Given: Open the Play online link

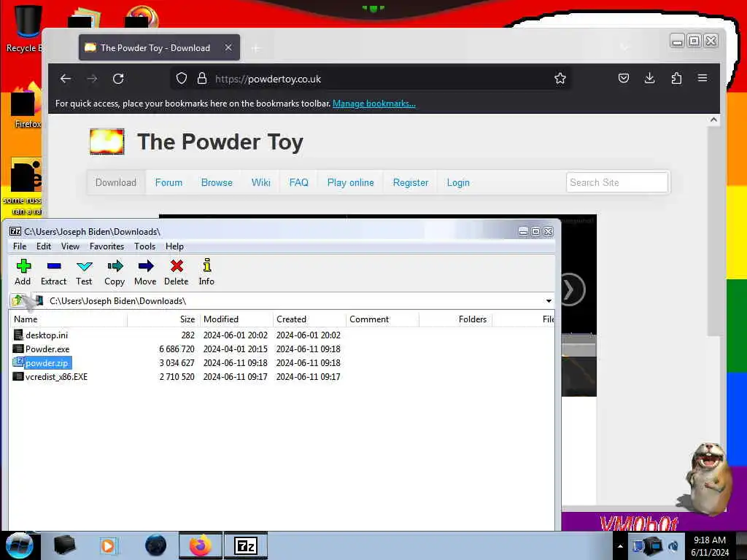Looking at the screenshot, I should [351, 182].
